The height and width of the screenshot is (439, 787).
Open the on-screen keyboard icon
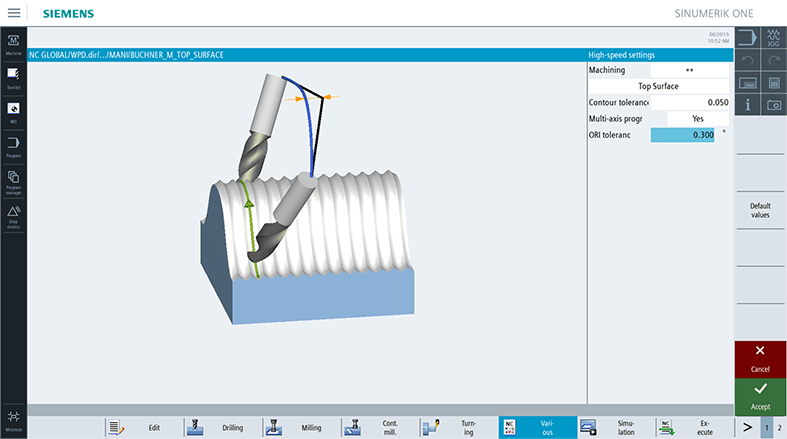[x=747, y=83]
